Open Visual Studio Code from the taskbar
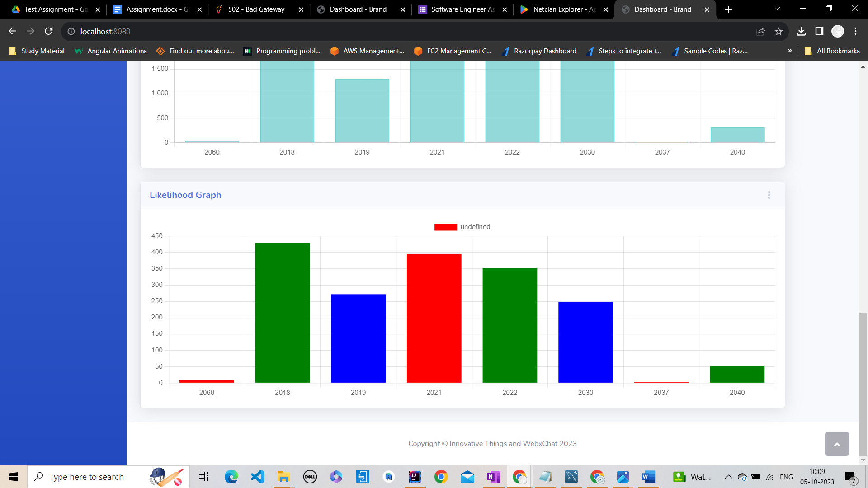Image resolution: width=868 pixels, height=488 pixels. [x=258, y=477]
